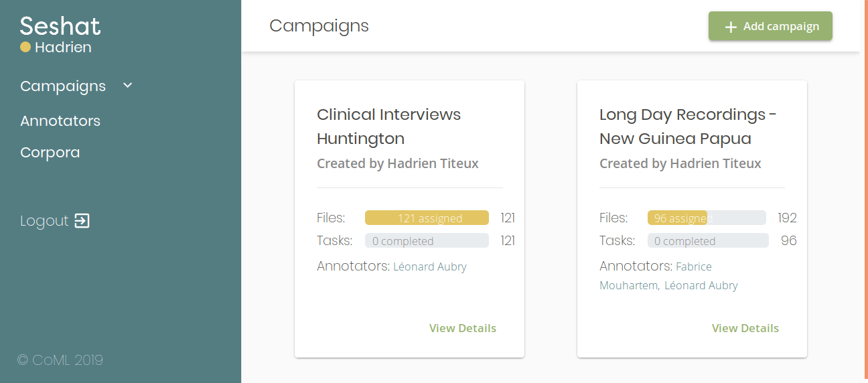This screenshot has height=383, width=868.
Task: Select Léonard Aubry in New Guinea card
Action: 701,286
